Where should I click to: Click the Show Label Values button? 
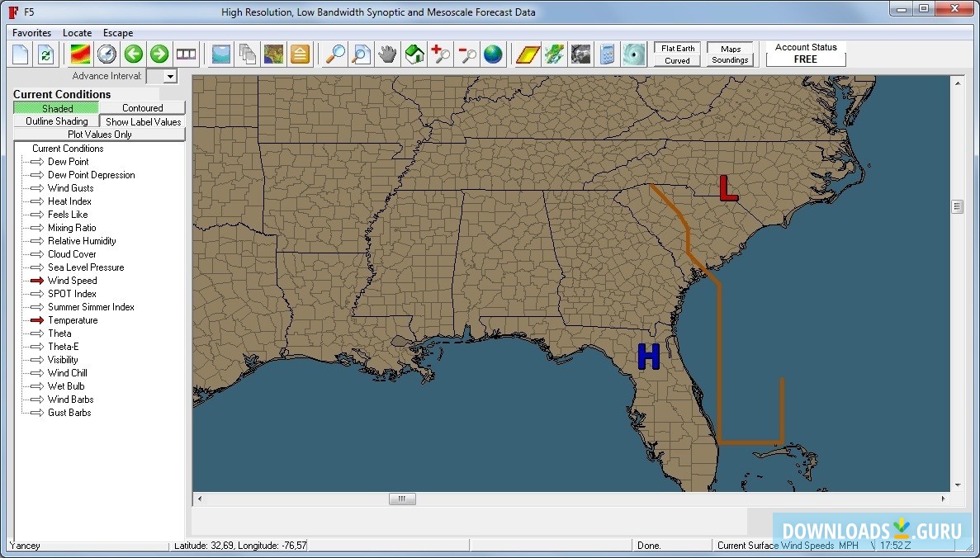pyautogui.click(x=143, y=121)
